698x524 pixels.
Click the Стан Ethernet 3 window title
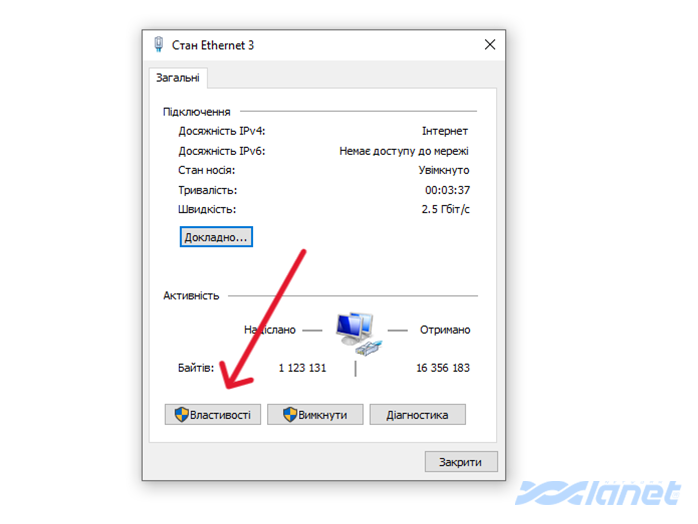coord(213,45)
